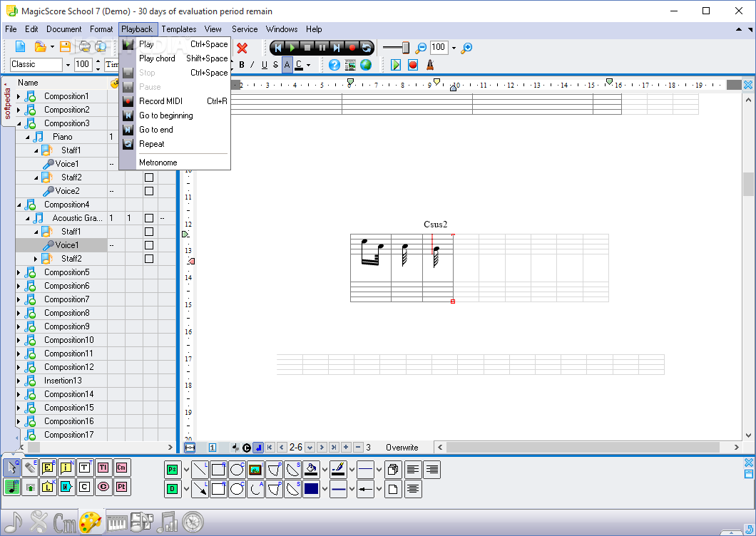This screenshot has height=536, width=756.
Task: Open the piano keyboard panel icon
Action: pos(117,522)
